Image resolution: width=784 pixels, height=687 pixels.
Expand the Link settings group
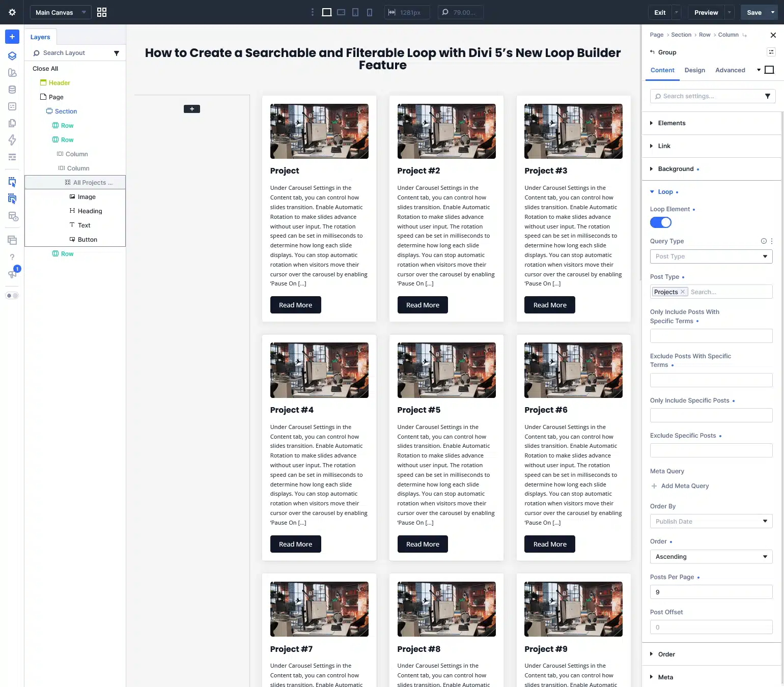[x=711, y=146]
